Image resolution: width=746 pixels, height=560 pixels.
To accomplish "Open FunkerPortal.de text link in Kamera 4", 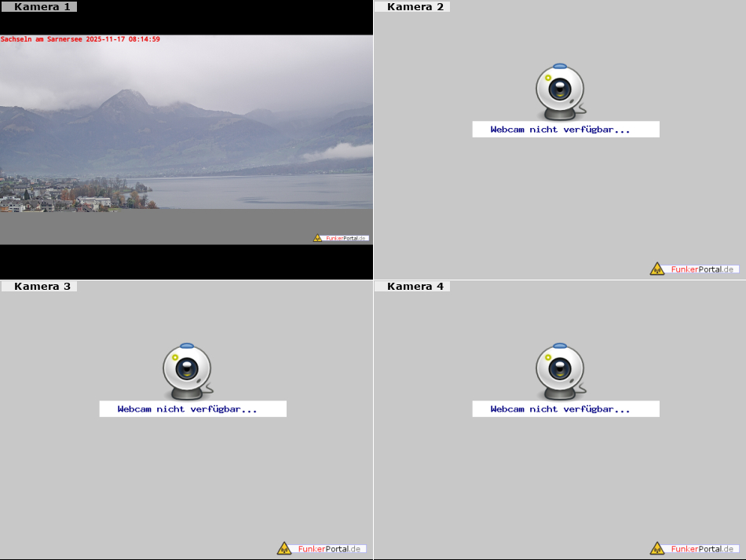I will tap(703, 549).
